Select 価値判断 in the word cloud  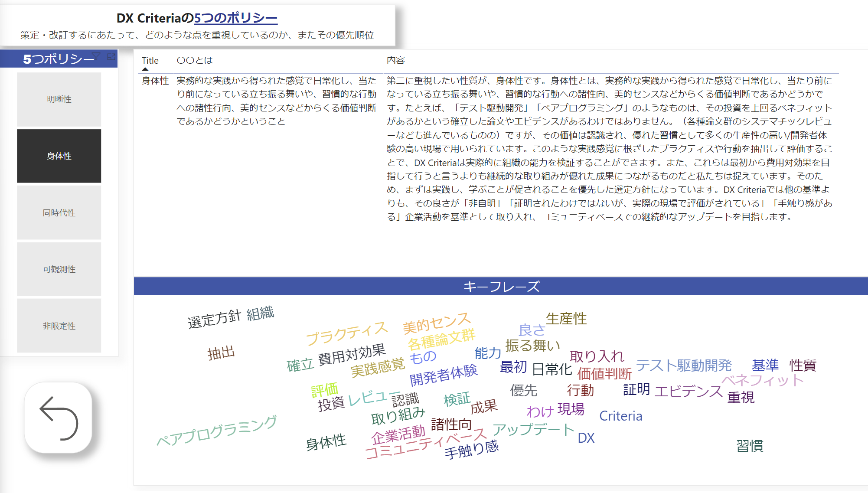pos(604,373)
